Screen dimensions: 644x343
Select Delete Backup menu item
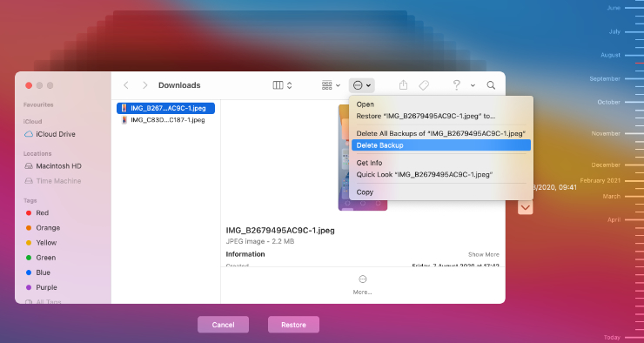[441, 145]
